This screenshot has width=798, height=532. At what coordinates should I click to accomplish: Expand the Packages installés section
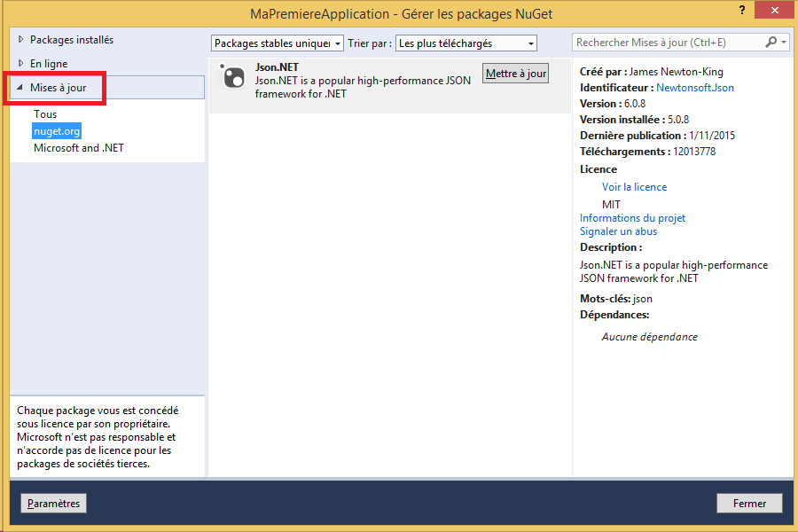21,39
